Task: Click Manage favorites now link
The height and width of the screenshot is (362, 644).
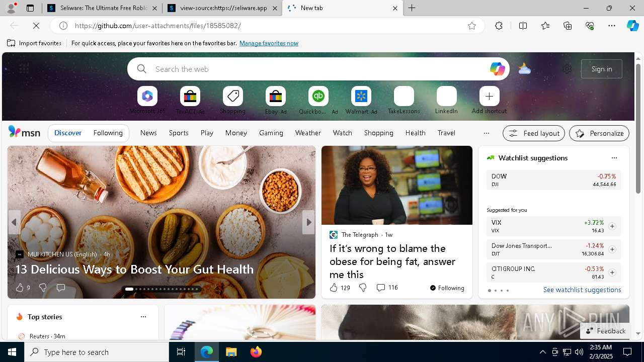Action: tap(269, 43)
